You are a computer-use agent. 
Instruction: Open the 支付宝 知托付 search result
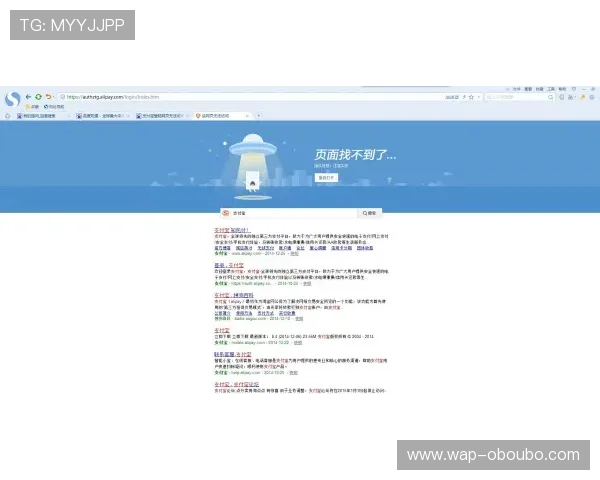(x=232, y=230)
